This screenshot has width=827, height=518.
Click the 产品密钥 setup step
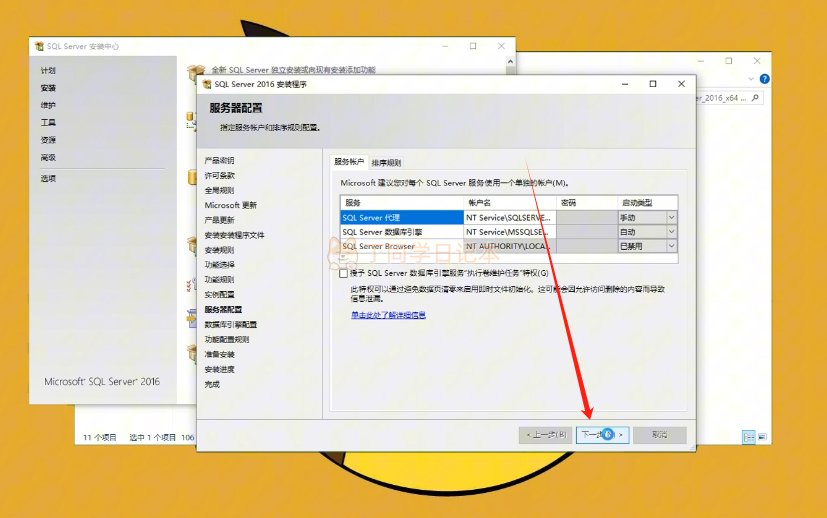219,160
